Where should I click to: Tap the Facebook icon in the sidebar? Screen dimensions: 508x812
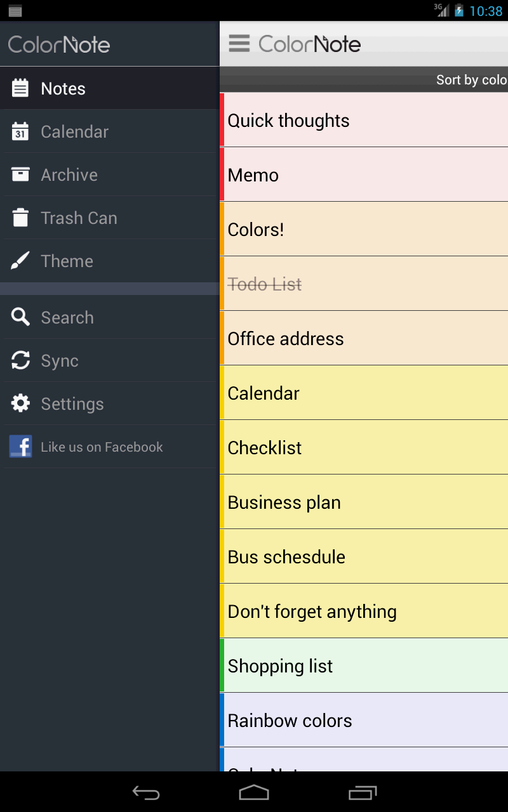pos(20,447)
